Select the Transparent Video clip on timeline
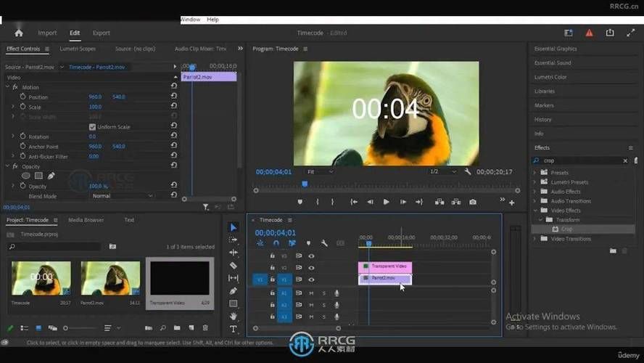 click(385, 266)
